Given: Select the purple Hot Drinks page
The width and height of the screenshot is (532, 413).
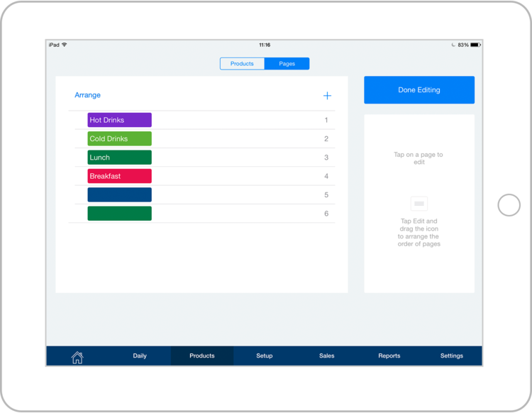Looking at the screenshot, I should click(x=119, y=120).
